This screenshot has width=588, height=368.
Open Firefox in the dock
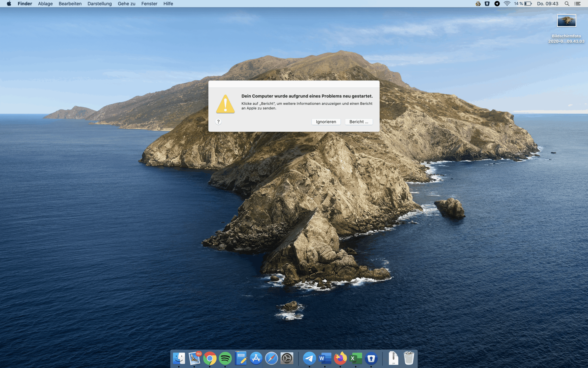[340, 358]
